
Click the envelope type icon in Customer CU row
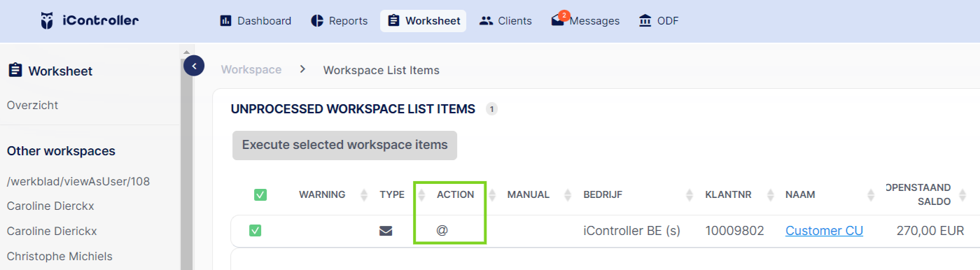coord(386,231)
